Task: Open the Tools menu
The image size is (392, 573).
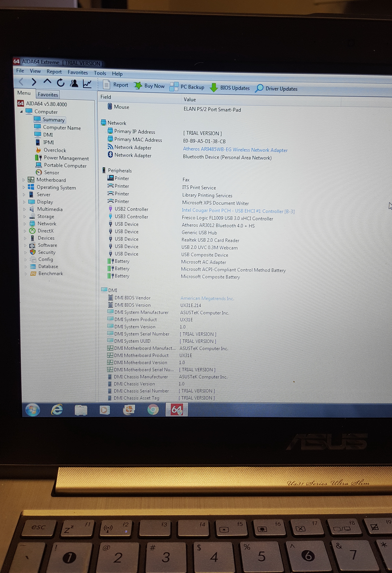Action: click(x=100, y=73)
